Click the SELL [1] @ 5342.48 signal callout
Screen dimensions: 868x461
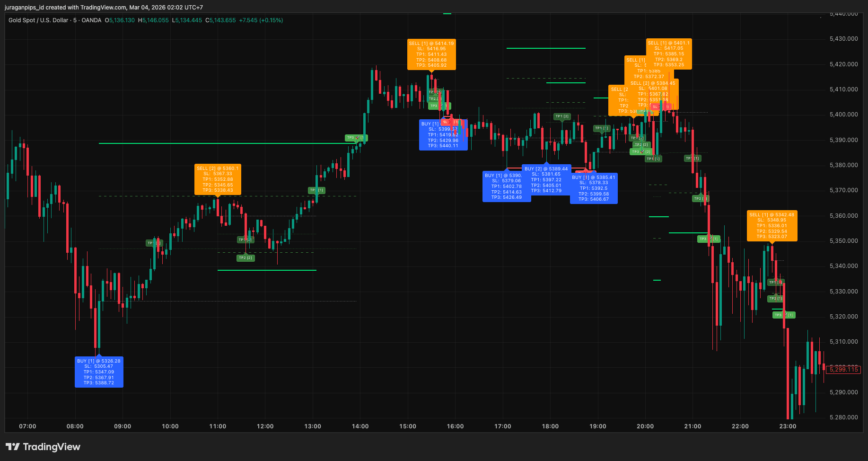click(772, 226)
